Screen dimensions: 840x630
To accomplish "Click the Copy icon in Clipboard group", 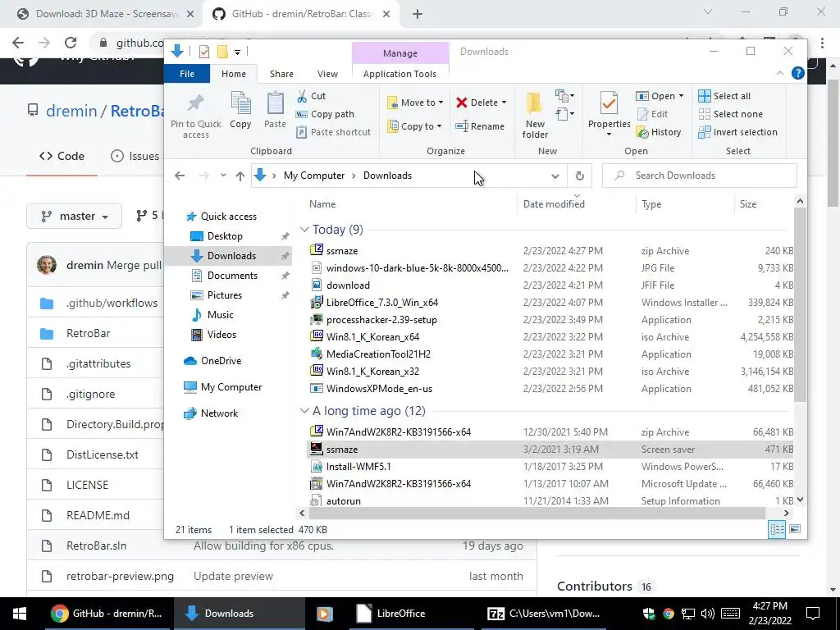I will pyautogui.click(x=240, y=103).
